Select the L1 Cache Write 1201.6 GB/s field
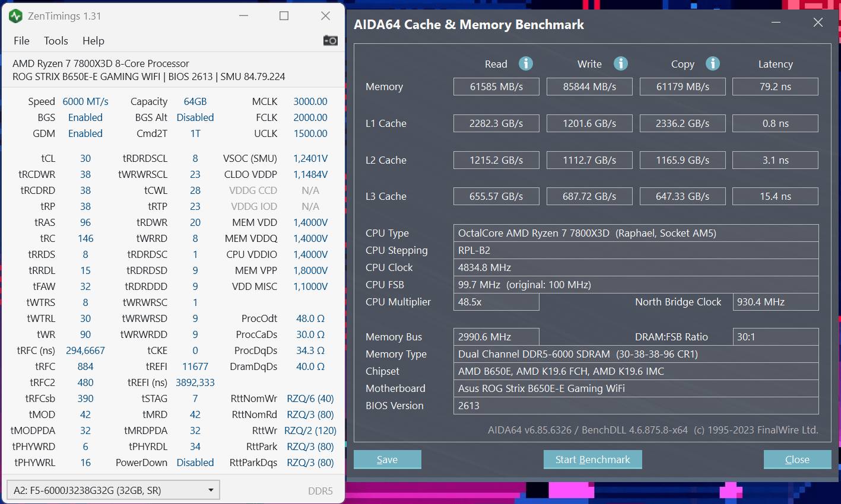 coord(589,123)
